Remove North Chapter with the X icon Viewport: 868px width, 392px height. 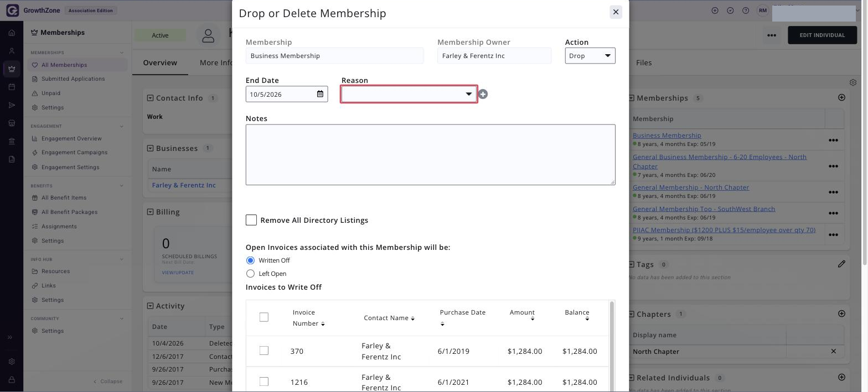(834, 352)
